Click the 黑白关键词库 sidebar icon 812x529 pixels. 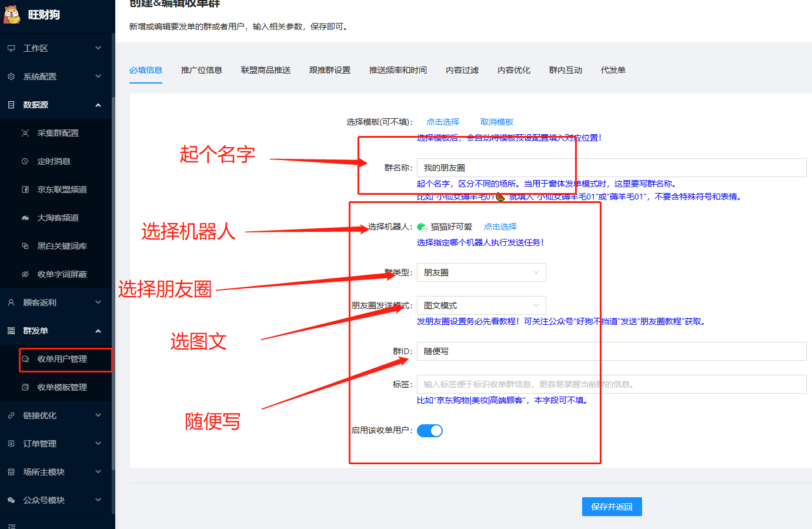point(25,246)
